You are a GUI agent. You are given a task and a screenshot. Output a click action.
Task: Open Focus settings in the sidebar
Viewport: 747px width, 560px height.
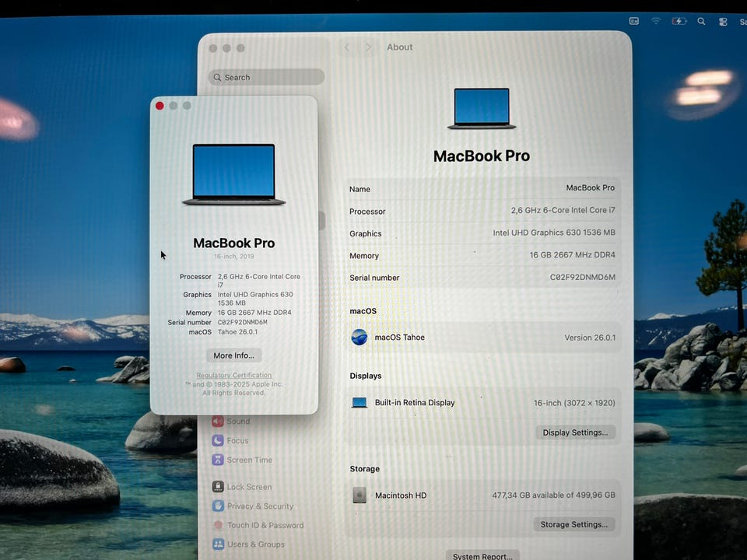click(237, 441)
